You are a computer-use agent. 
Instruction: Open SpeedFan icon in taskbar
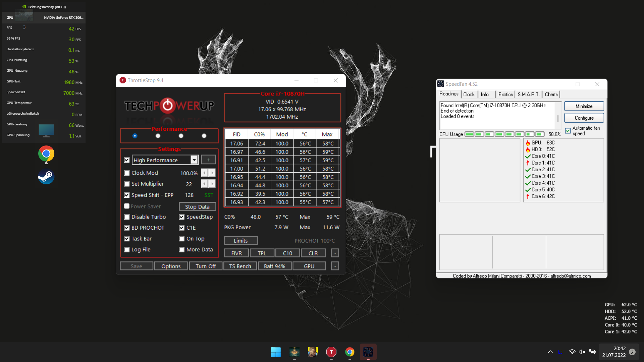[x=368, y=352]
